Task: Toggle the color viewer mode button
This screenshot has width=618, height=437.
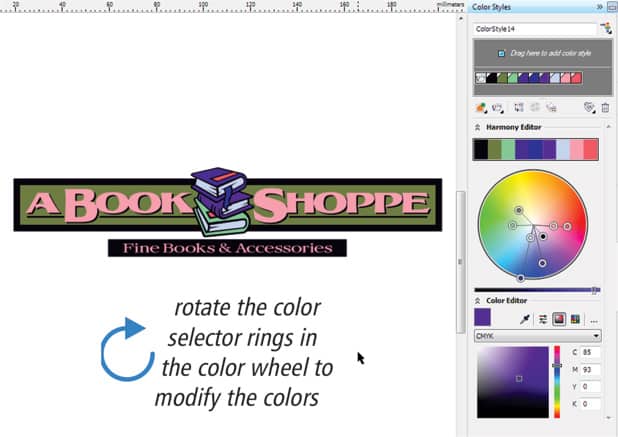Action: click(559, 319)
